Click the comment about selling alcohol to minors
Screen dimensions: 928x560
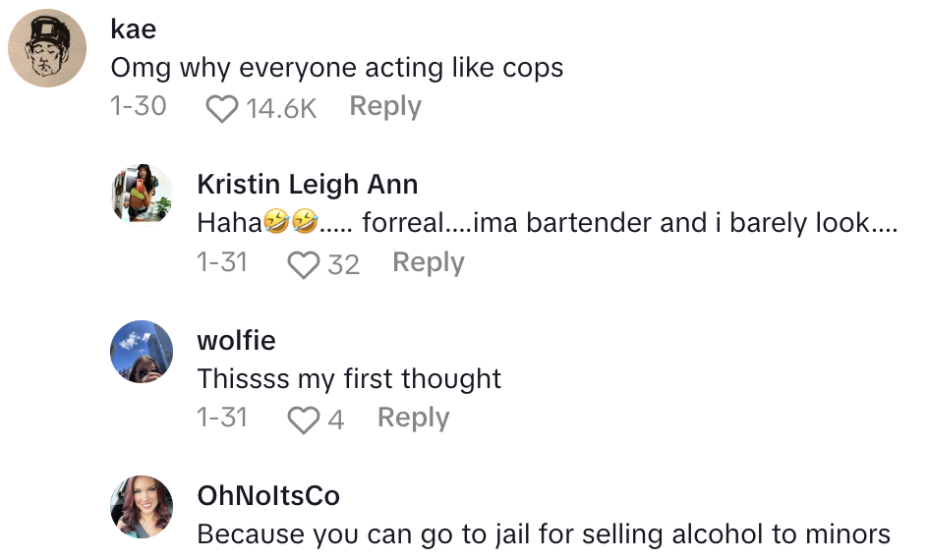pyautogui.click(x=544, y=534)
